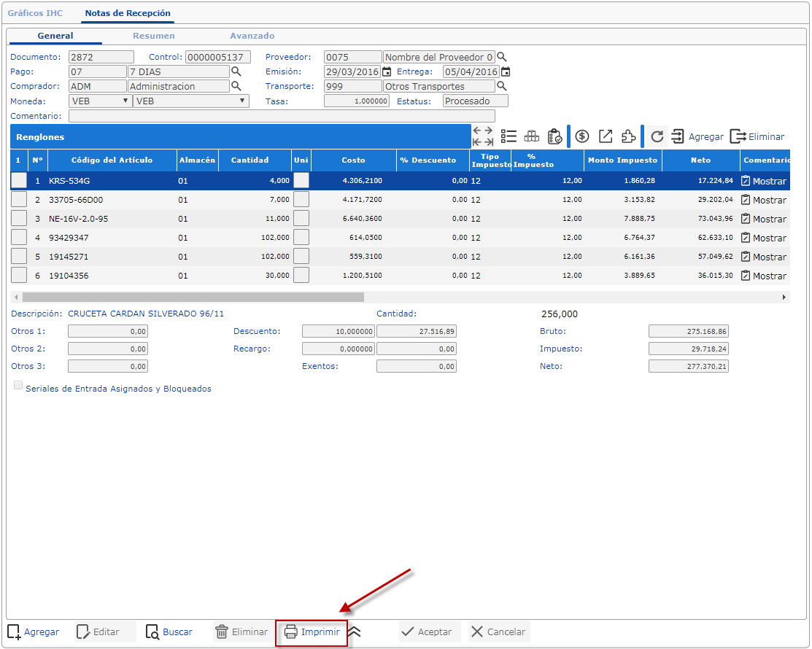The image size is (812, 649).
Task: Click the list view icon in Renglones toolbar
Action: [x=509, y=136]
